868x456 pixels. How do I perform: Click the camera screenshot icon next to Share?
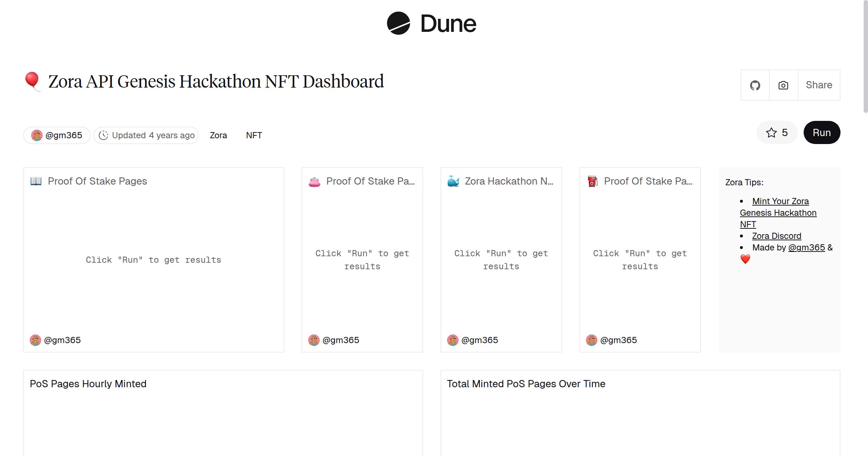(783, 85)
